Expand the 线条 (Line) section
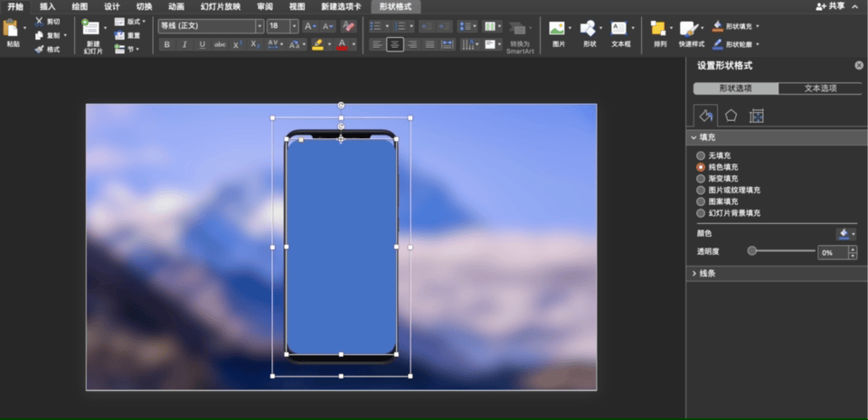 tap(707, 273)
